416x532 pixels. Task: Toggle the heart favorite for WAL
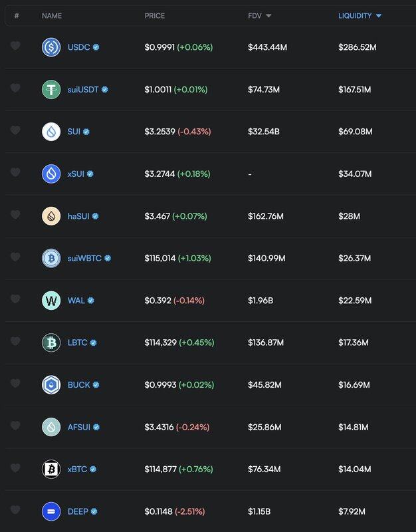click(x=15, y=299)
